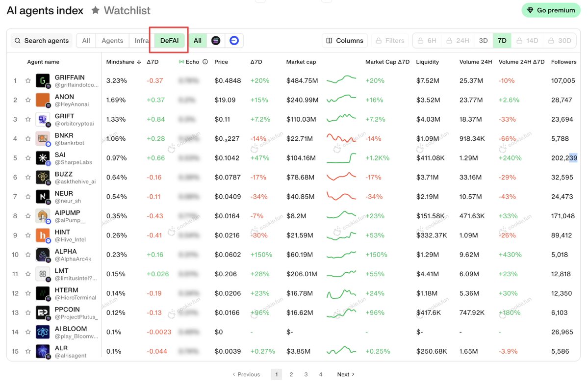Toggle the star next to HINT

coord(28,235)
